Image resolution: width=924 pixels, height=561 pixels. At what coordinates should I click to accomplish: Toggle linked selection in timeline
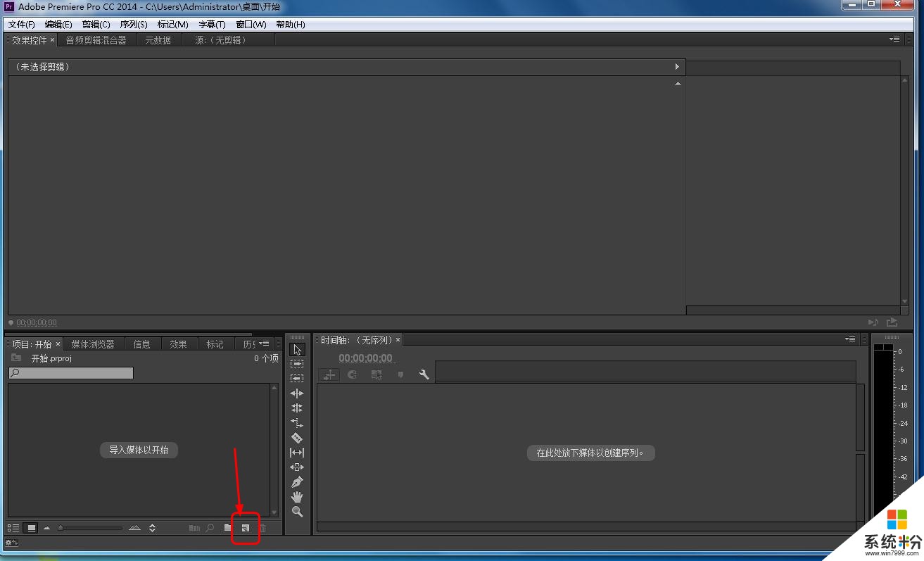tap(376, 375)
